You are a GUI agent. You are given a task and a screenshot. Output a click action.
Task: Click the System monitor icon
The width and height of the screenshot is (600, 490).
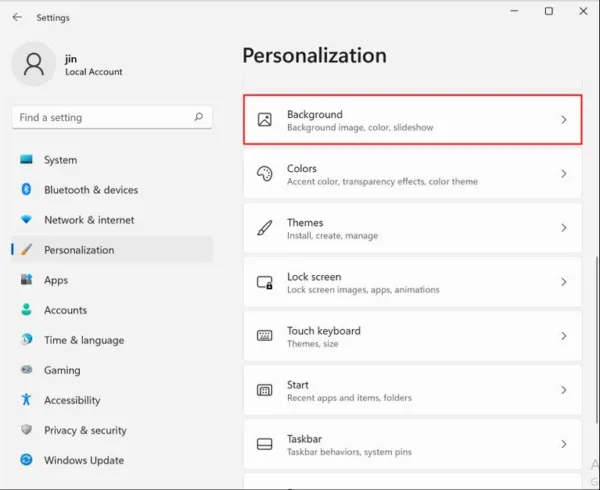pos(26,159)
